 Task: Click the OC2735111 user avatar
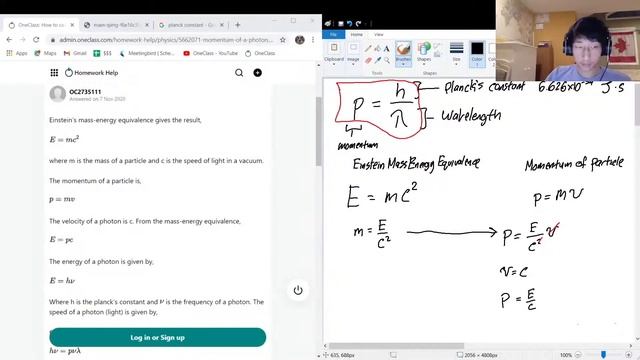coord(58,94)
